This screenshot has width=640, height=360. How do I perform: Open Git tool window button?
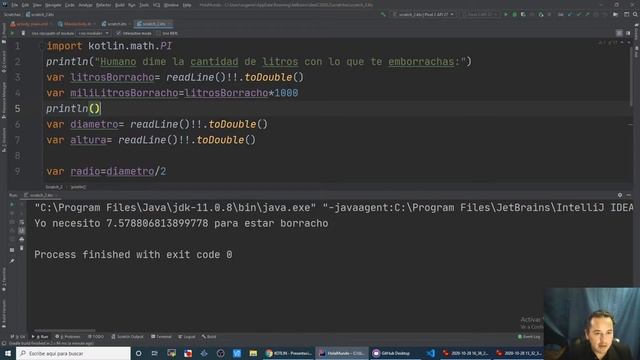coord(18,337)
